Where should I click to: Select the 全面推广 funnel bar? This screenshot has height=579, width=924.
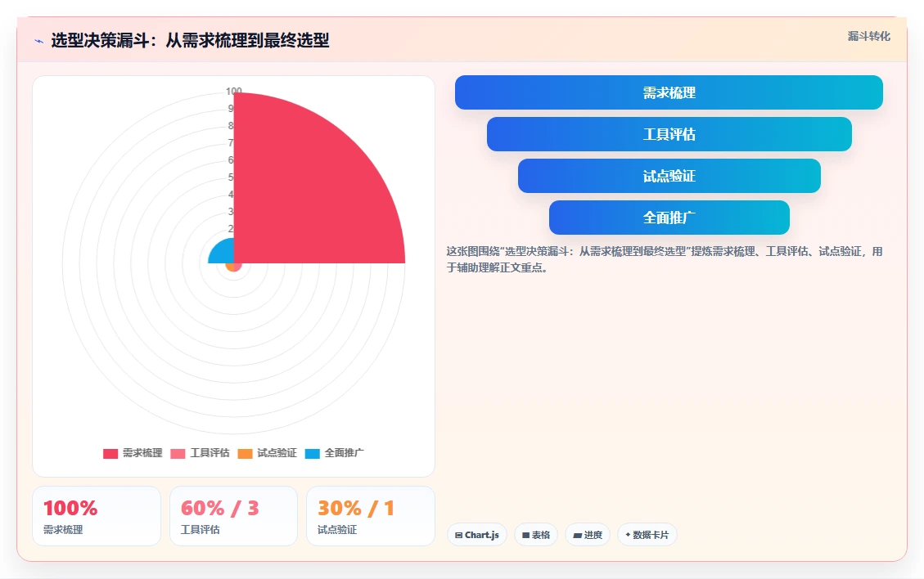coord(669,218)
